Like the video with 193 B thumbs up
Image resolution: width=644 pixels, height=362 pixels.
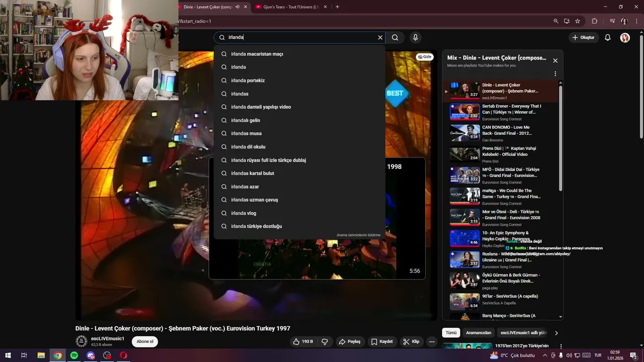coord(303,341)
